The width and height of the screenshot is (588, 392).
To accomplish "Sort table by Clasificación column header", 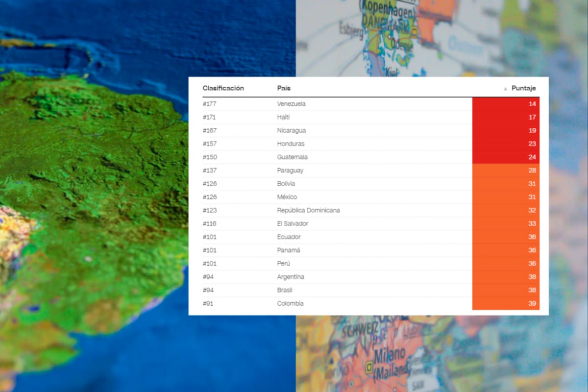I will (x=223, y=88).
